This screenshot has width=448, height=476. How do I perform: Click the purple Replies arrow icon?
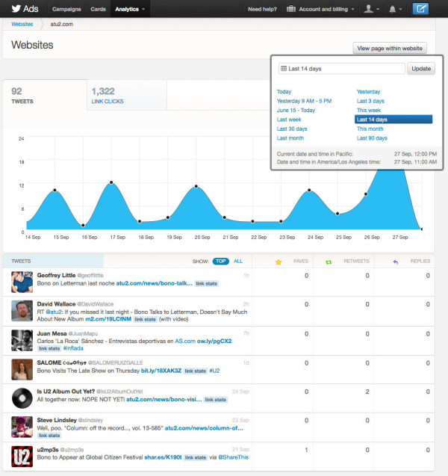(395, 262)
